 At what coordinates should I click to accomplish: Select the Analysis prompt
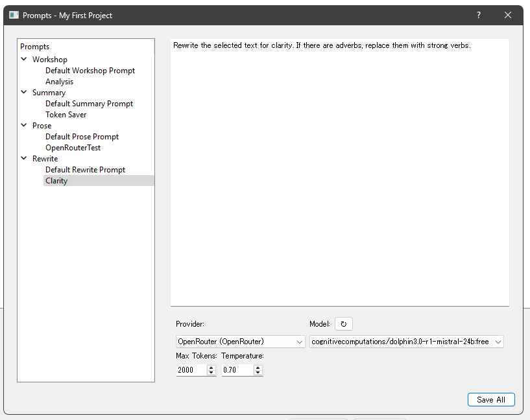tap(59, 82)
